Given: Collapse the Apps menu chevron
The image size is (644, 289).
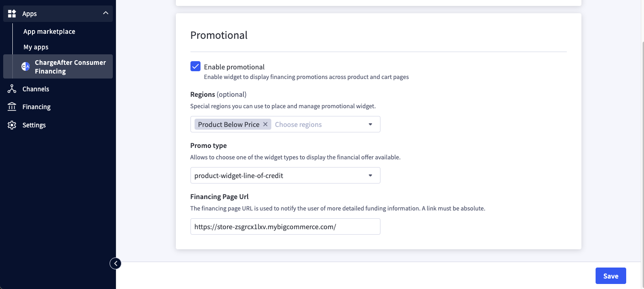Looking at the screenshot, I should click(x=106, y=14).
